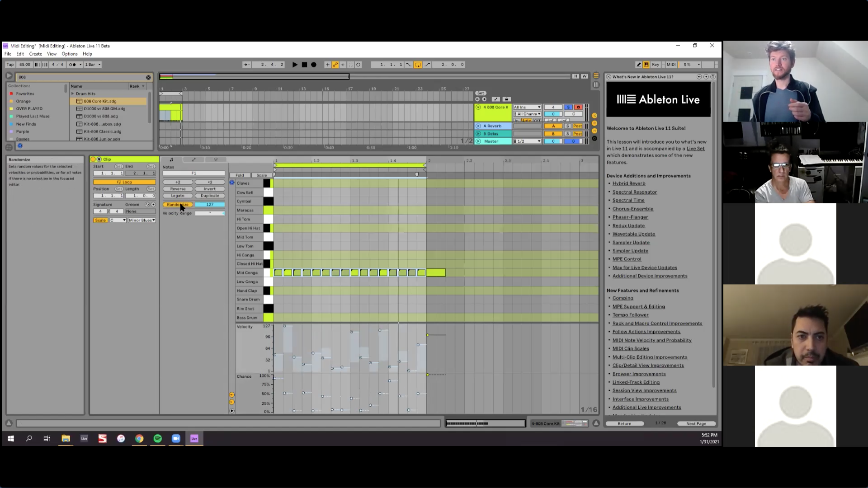Click the Velocity Range slider
868x488 pixels.
tap(210, 213)
